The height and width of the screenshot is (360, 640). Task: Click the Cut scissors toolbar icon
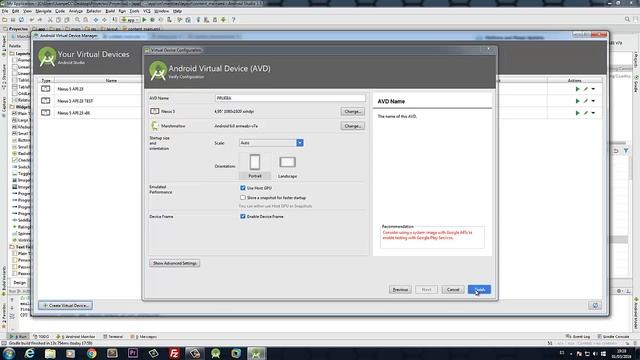coord(50,20)
